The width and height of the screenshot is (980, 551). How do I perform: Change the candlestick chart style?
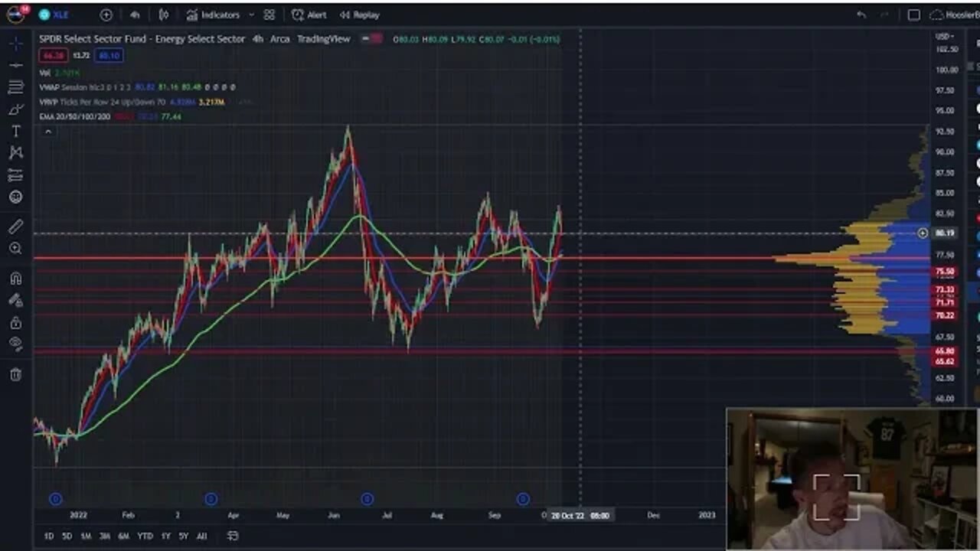point(164,15)
